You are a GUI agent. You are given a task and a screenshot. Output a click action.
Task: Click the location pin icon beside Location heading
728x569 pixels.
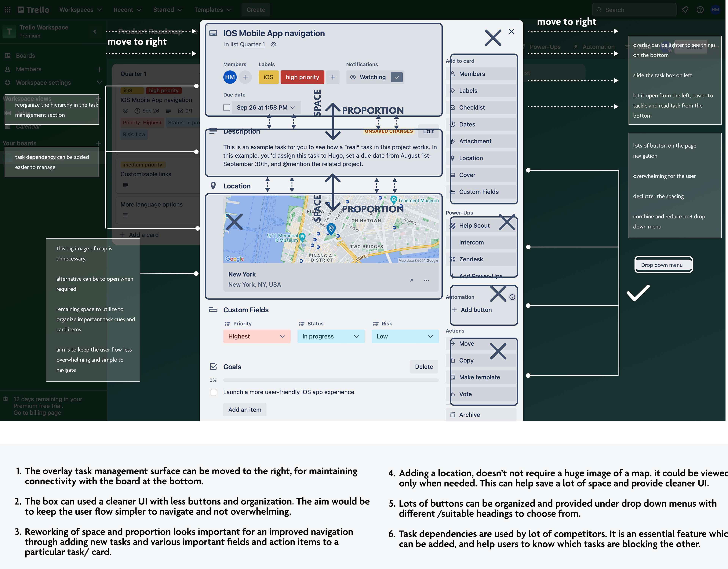click(x=213, y=186)
